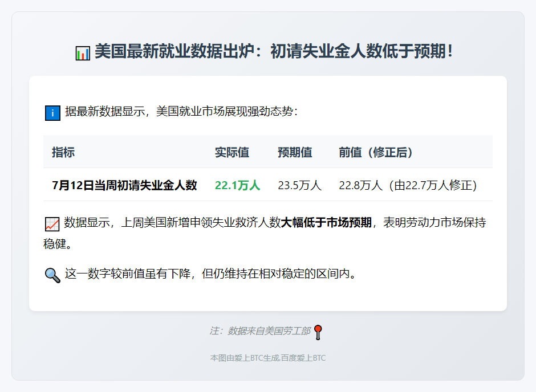536x392 pixels.
Task: Click the bar chart emoji in the title
Action: coord(83,53)
